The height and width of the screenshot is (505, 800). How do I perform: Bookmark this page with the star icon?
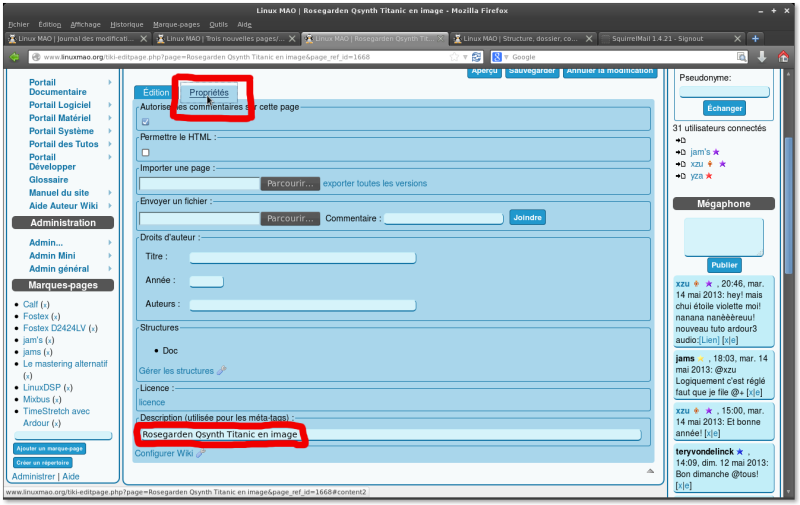[x=454, y=57]
